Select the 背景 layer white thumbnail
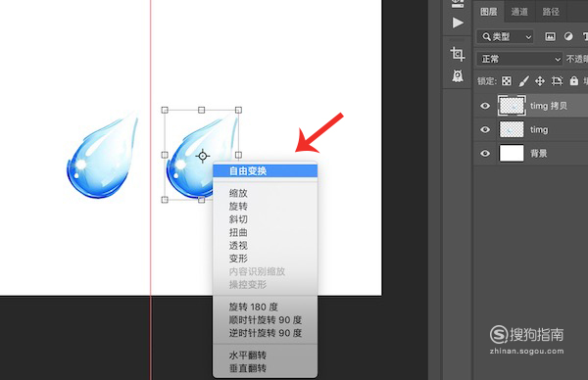The image size is (588, 380). [x=512, y=154]
